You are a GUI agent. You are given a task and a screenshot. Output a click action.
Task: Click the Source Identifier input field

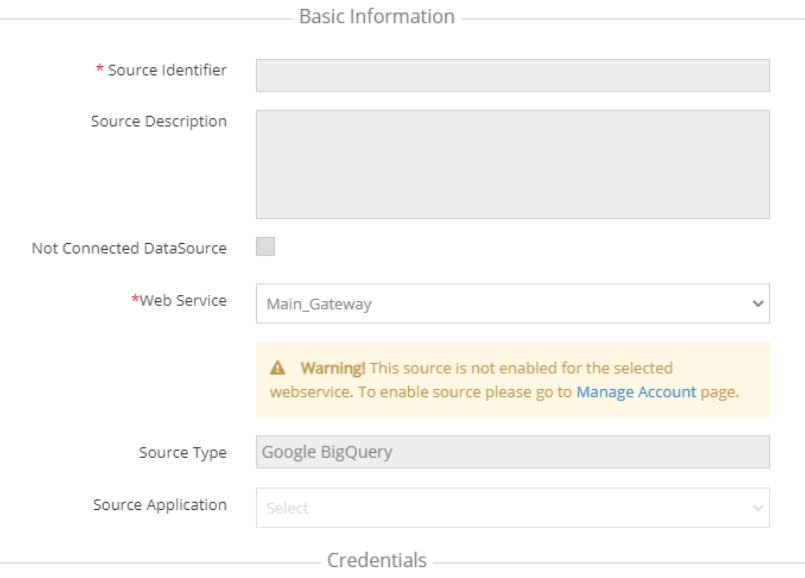click(512, 75)
